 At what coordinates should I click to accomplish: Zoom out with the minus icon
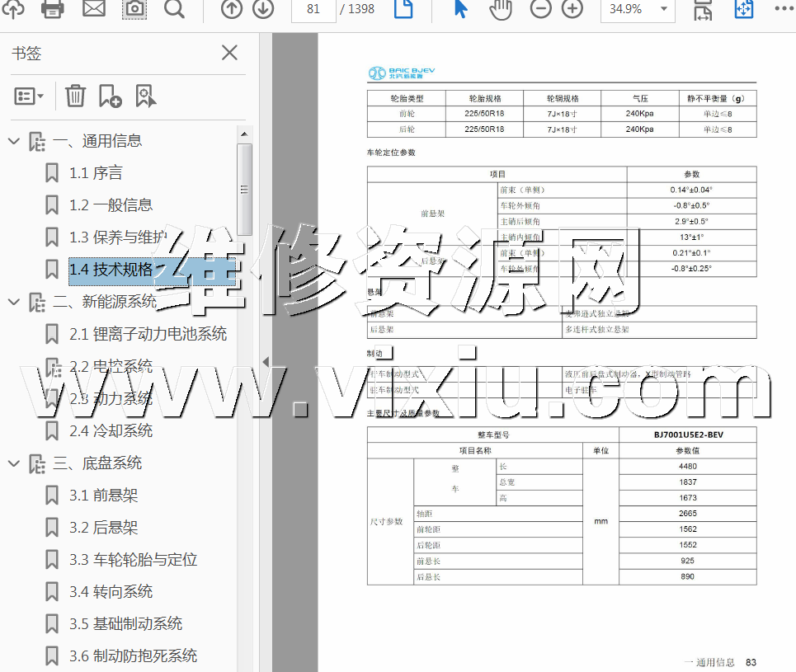(540, 9)
